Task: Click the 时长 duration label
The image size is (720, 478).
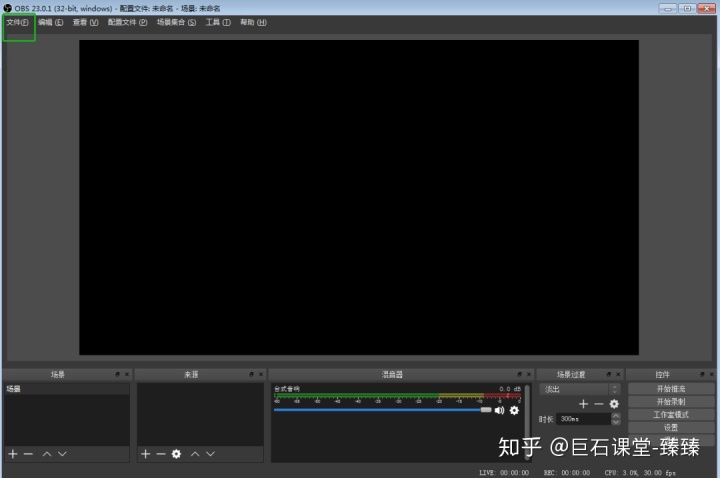Action: point(546,419)
